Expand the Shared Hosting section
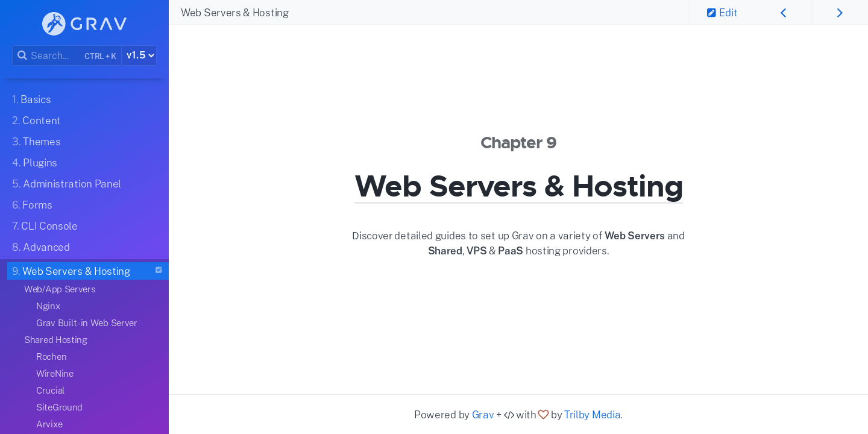868x434 pixels. 55,339
